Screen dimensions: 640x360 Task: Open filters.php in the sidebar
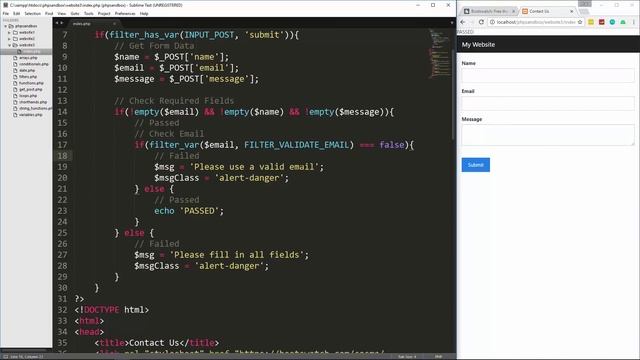click(x=28, y=77)
